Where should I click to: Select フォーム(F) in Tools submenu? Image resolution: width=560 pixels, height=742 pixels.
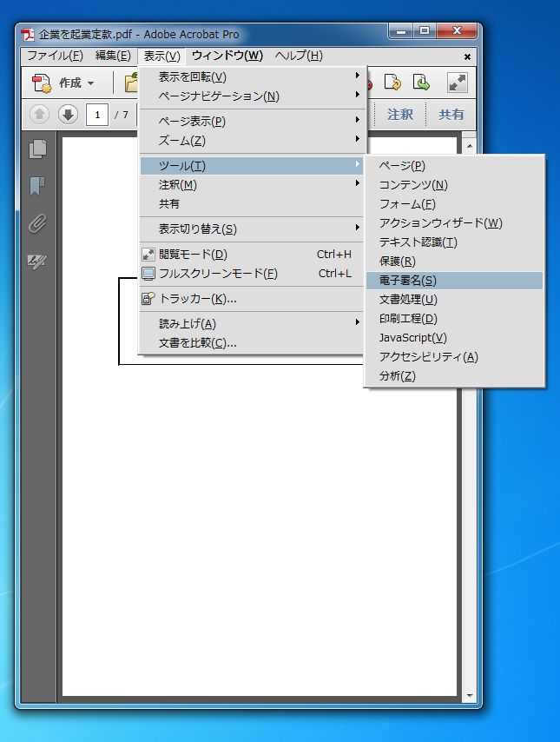click(x=454, y=204)
